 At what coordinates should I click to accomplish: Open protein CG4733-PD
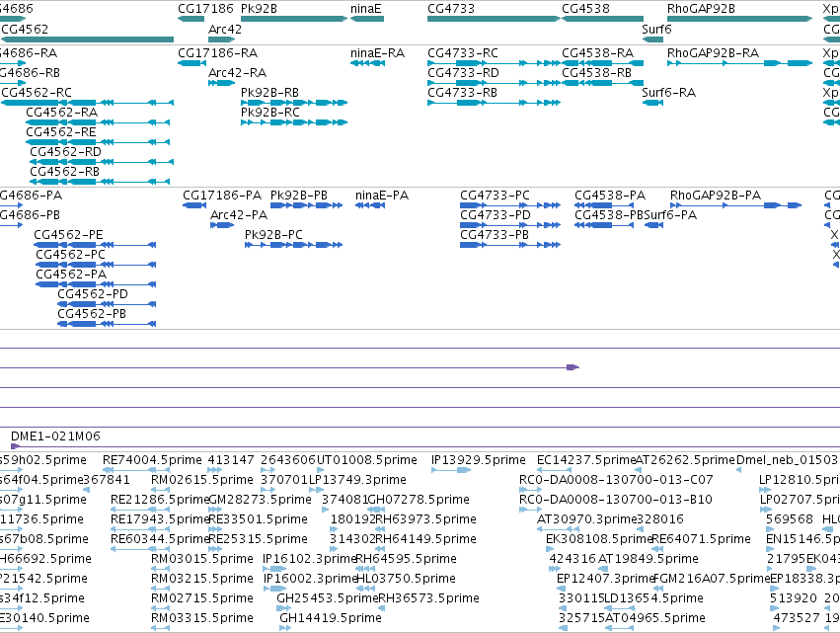[496, 215]
